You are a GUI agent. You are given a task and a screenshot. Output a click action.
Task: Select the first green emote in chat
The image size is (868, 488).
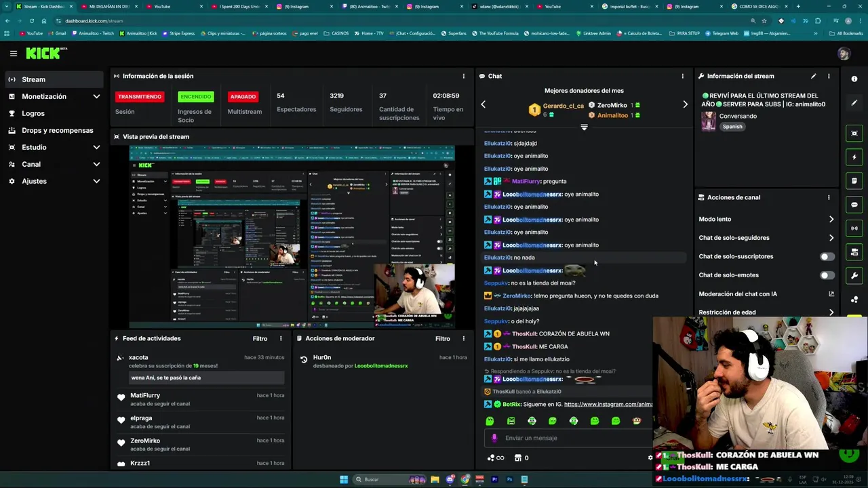[x=490, y=421]
